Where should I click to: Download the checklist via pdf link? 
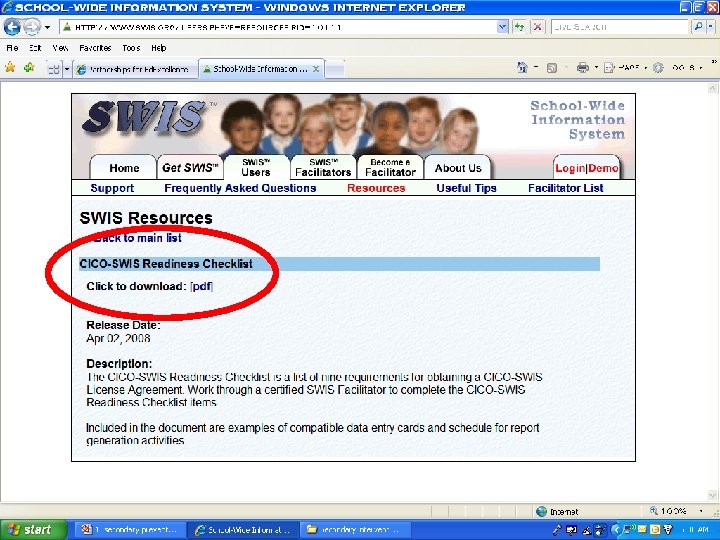pos(202,286)
